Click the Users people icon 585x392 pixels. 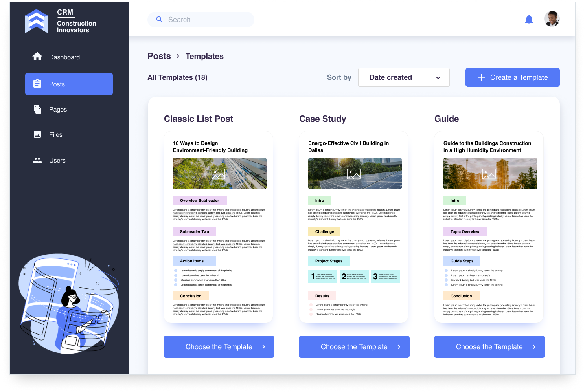tap(37, 160)
